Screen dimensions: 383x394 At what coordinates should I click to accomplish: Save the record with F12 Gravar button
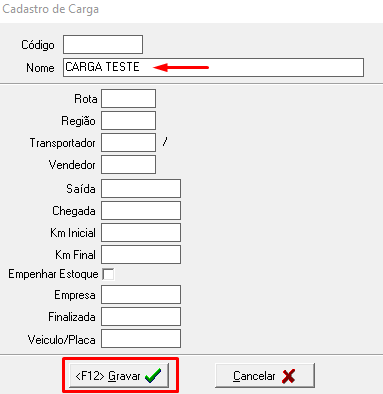click(119, 376)
